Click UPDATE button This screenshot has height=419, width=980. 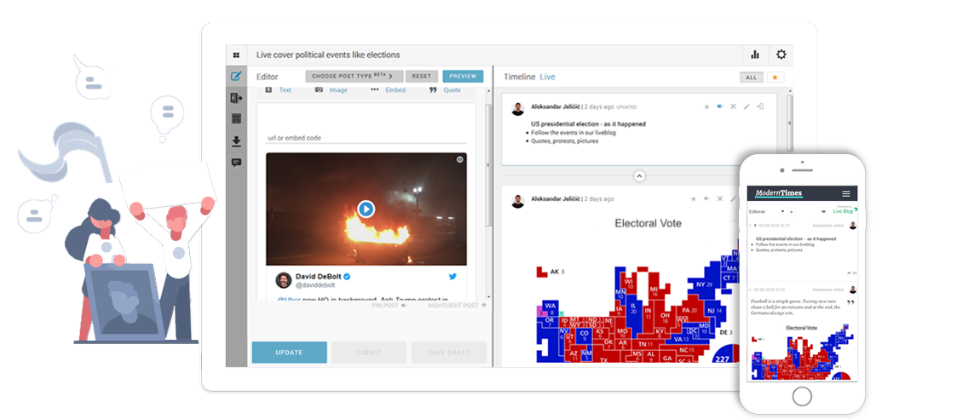point(290,353)
